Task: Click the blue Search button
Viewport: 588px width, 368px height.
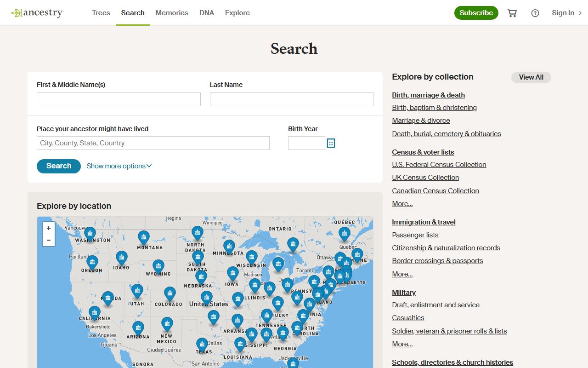Action: (x=59, y=166)
